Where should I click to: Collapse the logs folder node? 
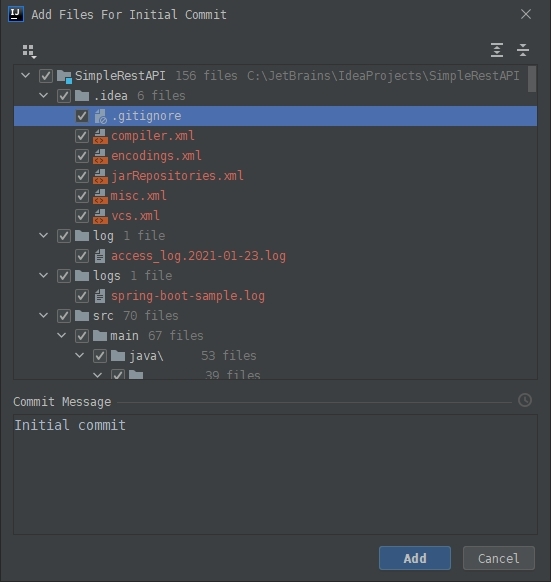pos(43,276)
